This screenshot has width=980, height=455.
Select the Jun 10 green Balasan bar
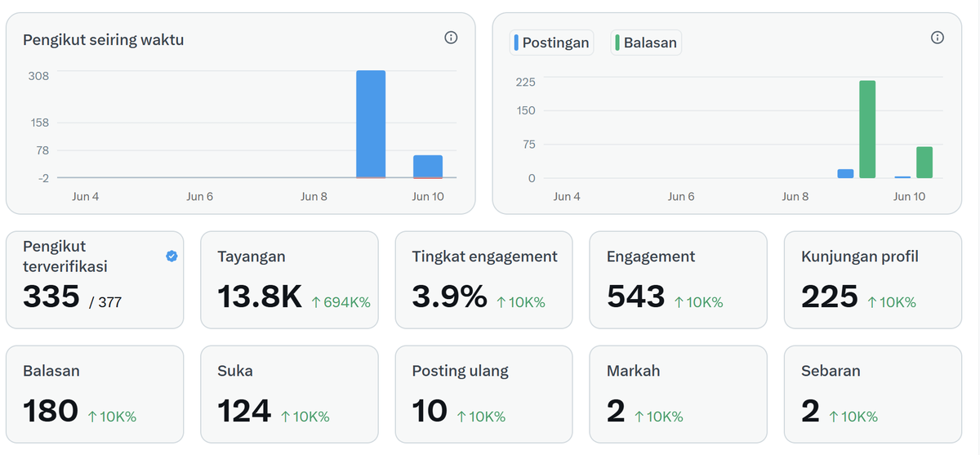(924, 163)
